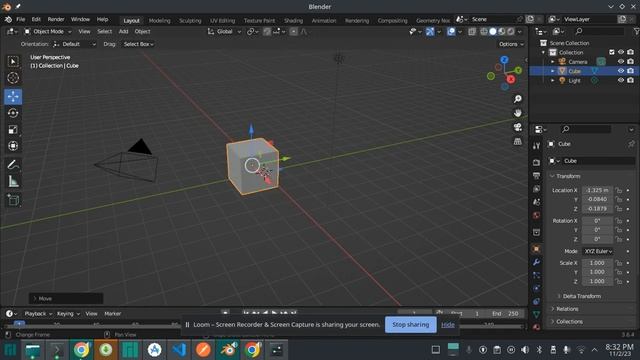Open the Keying menu in timeline

[68, 313]
